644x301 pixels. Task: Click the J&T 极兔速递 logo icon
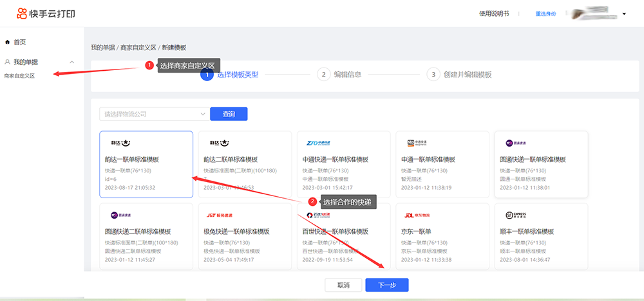pyautogui.click(x=220, y=215)
